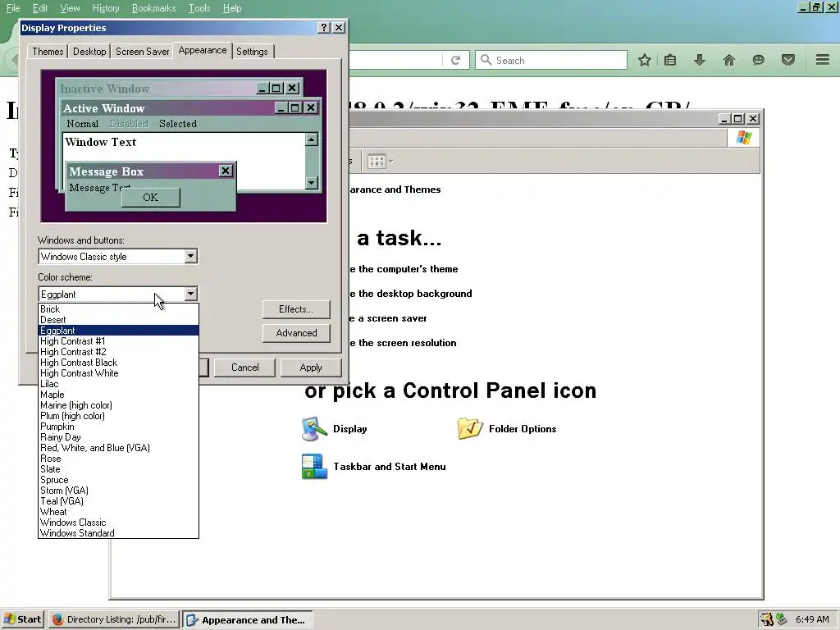Open the Firefox hamburger menu
The image size is (840, 630).
tap(823, 59)
